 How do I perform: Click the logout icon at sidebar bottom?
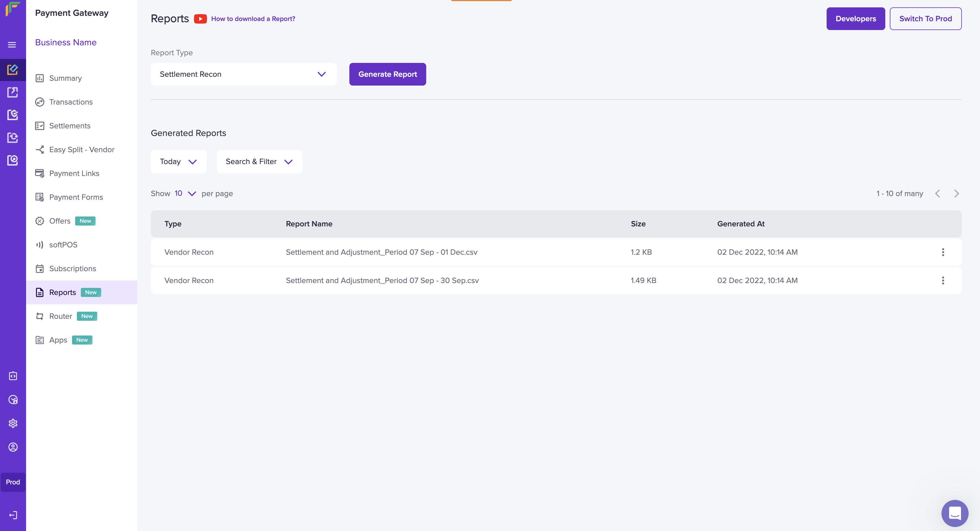pyautogui.click(x=13, y=515)
